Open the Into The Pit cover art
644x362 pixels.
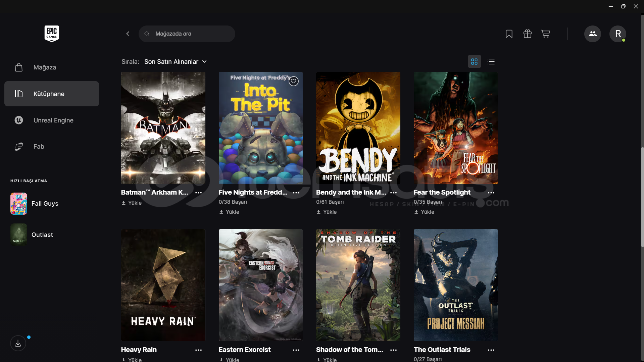[x=261, y=128]
